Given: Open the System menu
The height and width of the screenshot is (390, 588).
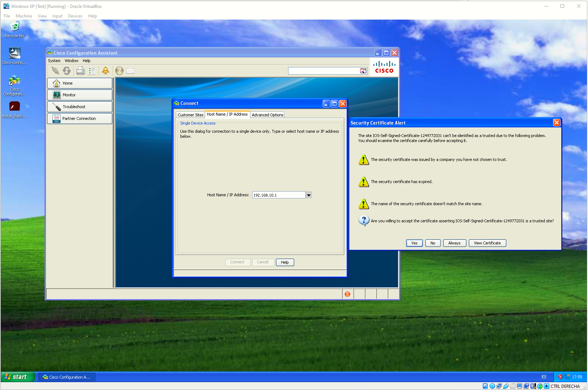Looking at the screenshot, I should 54,61.
